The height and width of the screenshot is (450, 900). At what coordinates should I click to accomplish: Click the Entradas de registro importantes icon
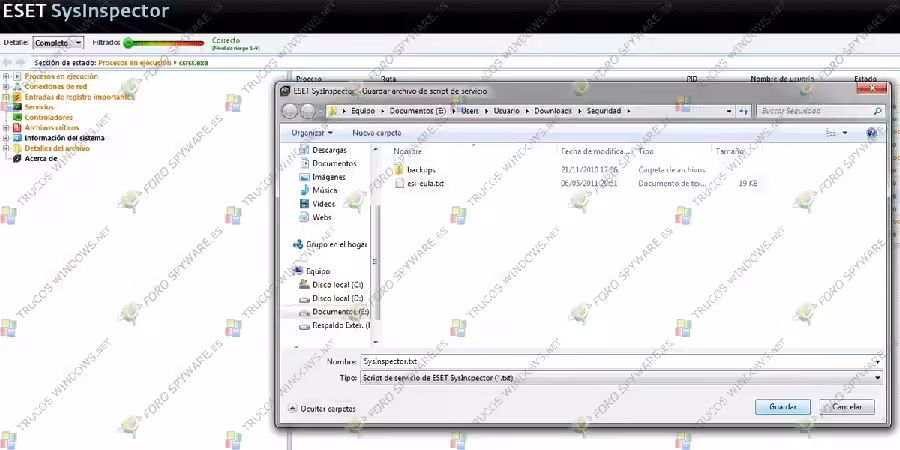pyautogui.click(x=17, y=97)
